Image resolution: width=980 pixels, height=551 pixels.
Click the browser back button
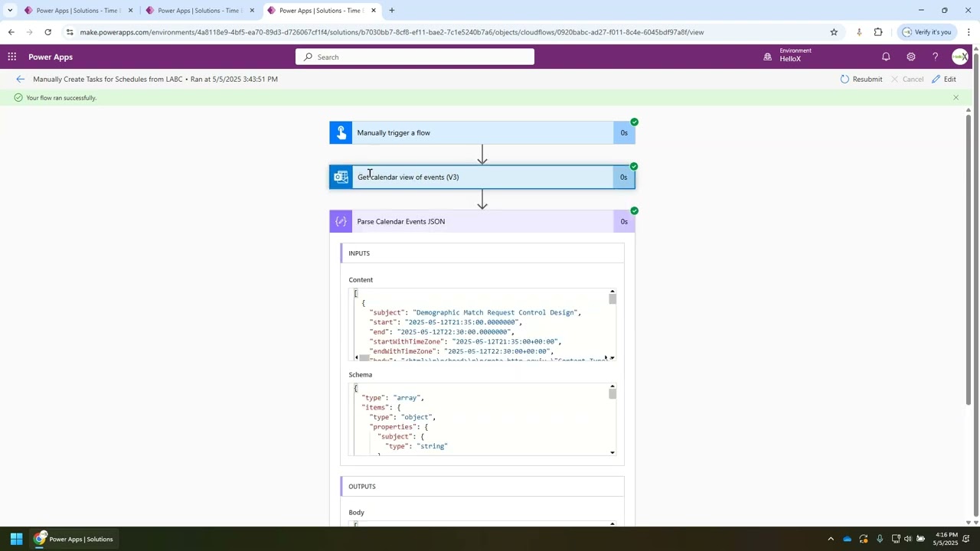pos(11,32)
